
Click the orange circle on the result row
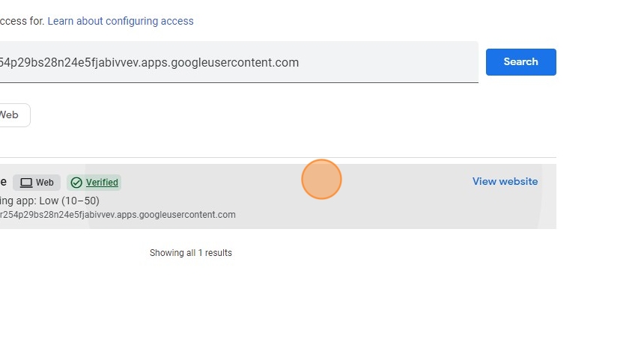(x=322, y=180)
